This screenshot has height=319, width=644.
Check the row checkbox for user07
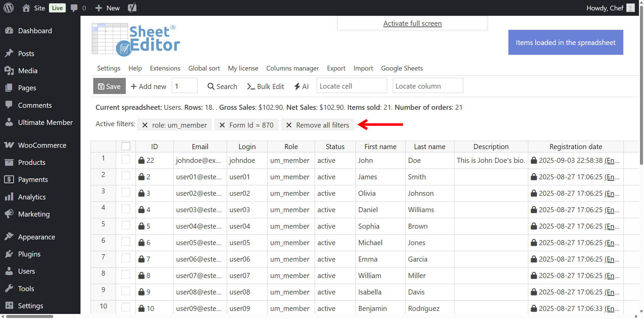126,274
